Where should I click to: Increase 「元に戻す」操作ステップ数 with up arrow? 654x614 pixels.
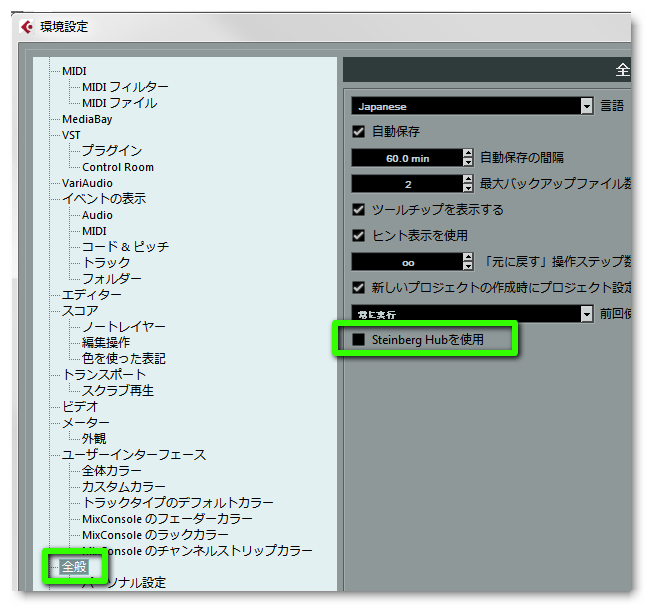468,257
